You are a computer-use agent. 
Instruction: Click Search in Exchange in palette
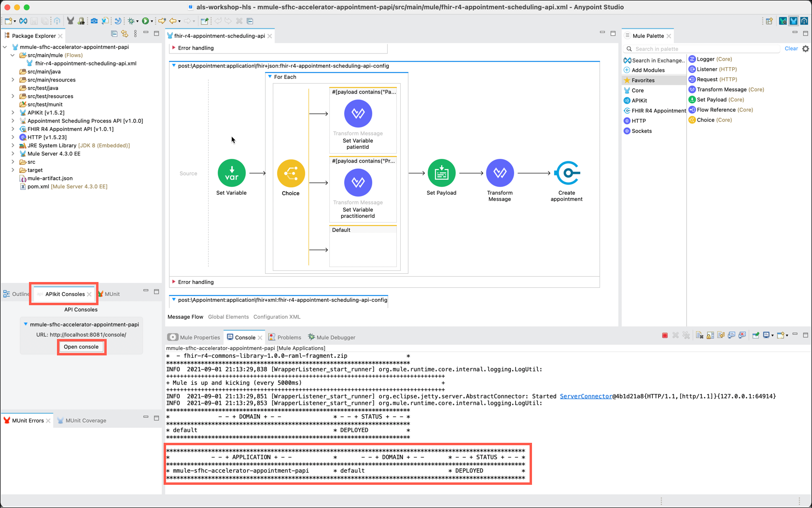pos(654,60)
